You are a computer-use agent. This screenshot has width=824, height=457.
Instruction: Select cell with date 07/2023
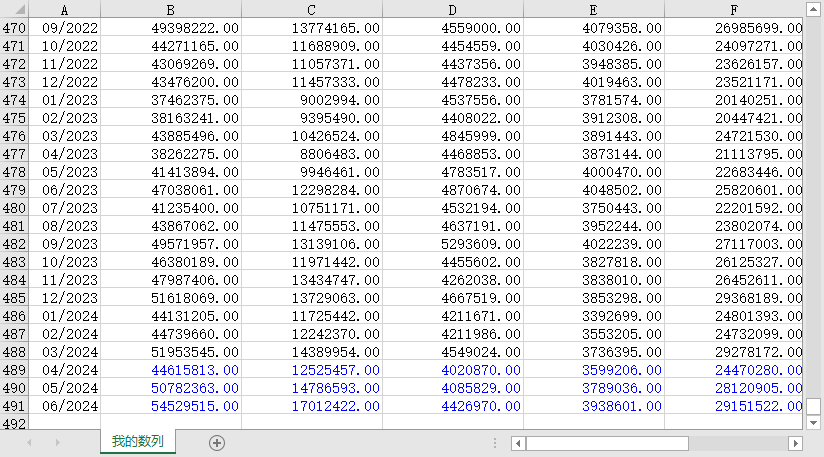[x=64, y=208]
